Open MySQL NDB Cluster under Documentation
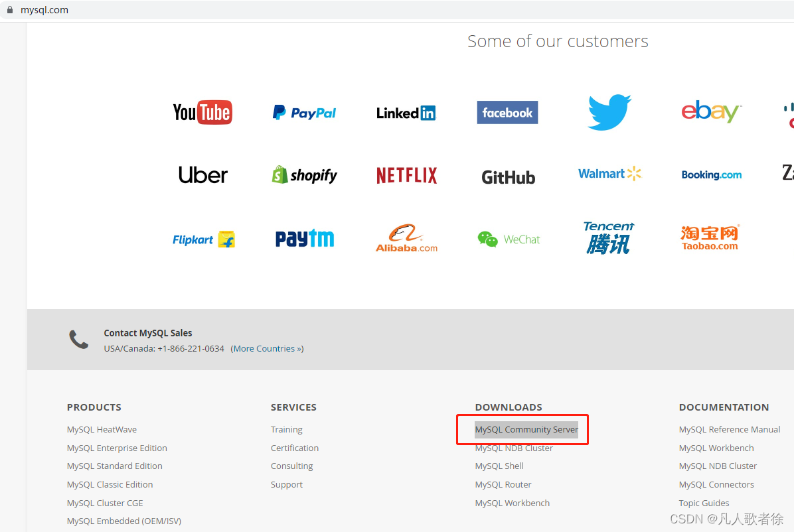The image size is (794, 532). (x=718, y=466)
